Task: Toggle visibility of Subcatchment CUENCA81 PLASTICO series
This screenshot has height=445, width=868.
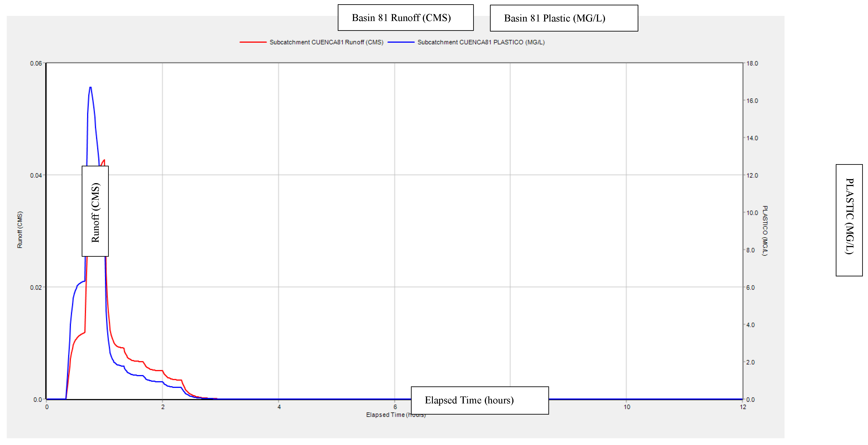Action: [481, 42]
